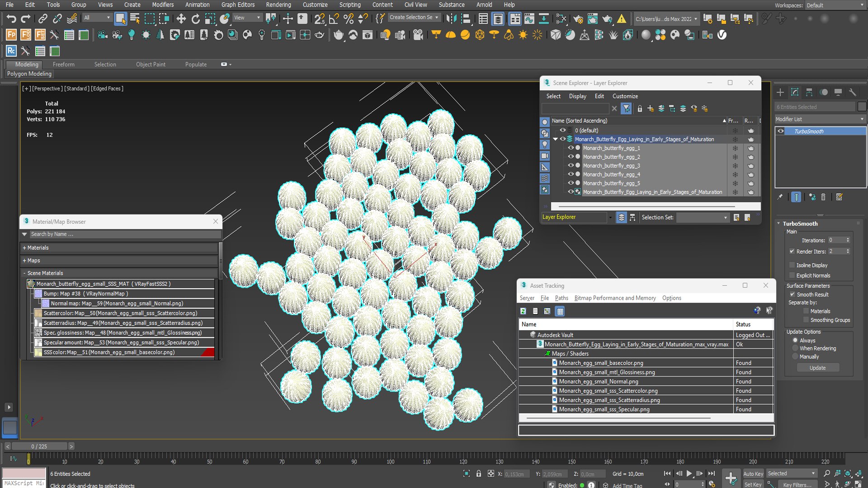Click the Polygon Modeling panel button
The width and height of the screenshot is (868, 488).
pos(29,74)
